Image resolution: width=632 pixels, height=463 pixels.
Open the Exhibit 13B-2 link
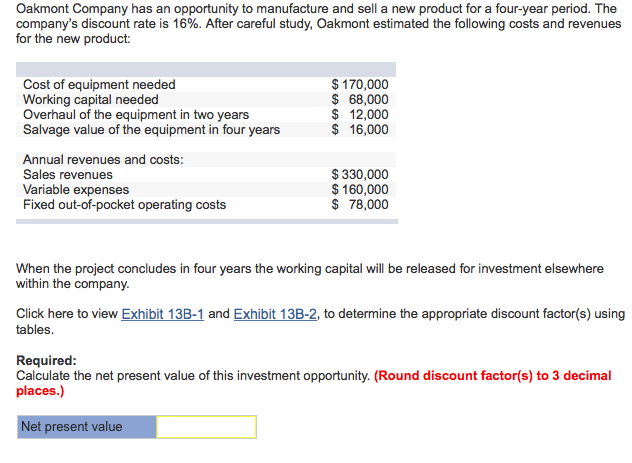(x=275, y=314)
